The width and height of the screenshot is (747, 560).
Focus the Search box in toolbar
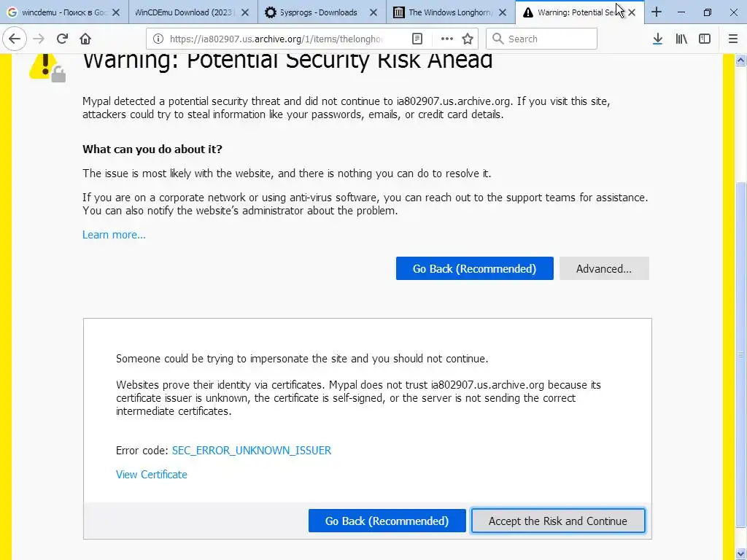point(547,39)
